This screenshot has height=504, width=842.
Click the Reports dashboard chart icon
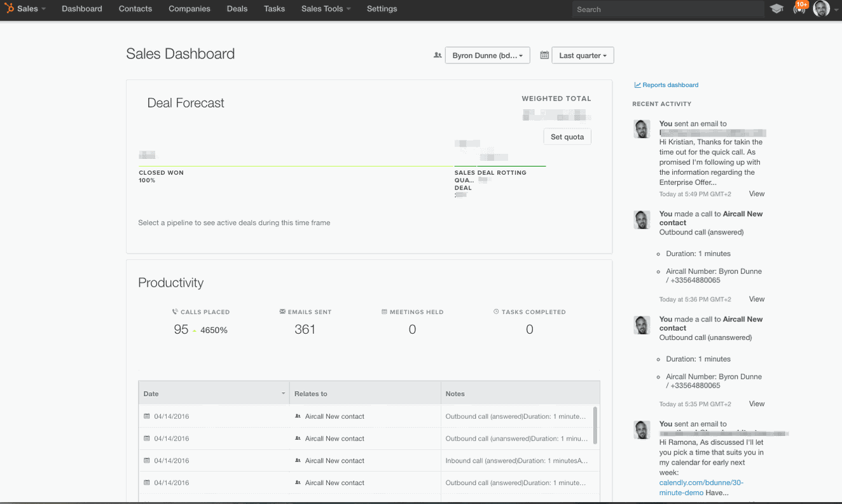637,85
